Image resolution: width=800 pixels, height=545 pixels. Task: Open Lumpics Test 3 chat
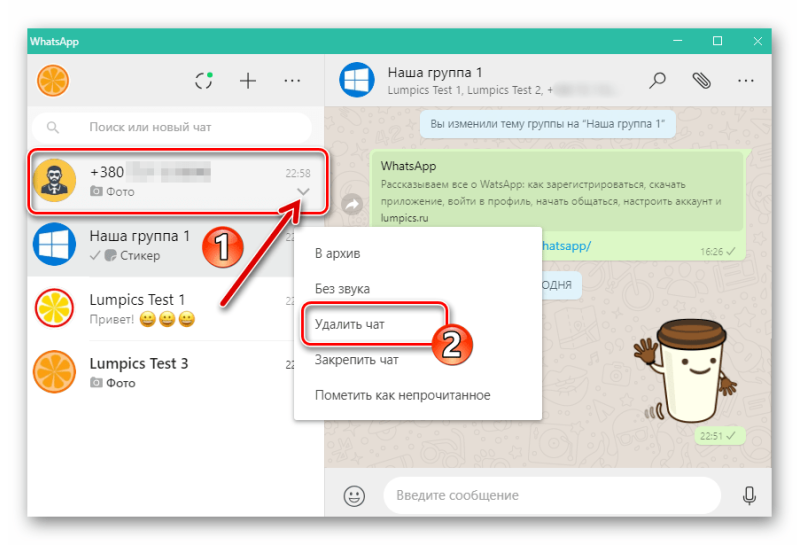[x=176, y=373]
